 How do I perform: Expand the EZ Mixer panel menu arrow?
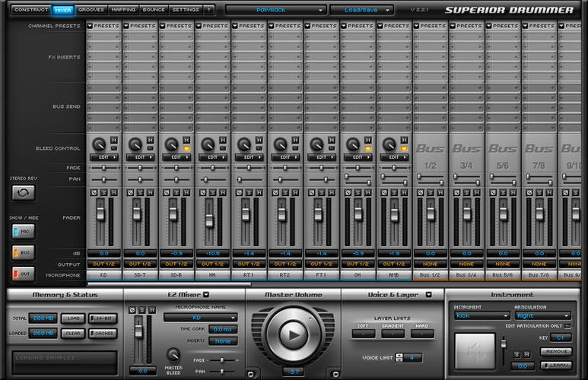206,295
